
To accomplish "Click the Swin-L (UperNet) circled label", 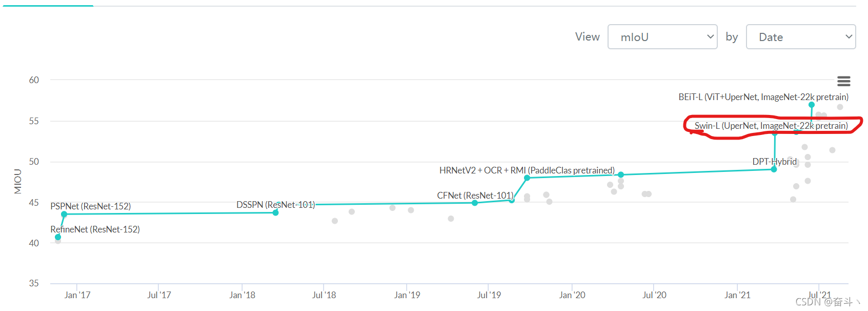I will tap(771, 126).
